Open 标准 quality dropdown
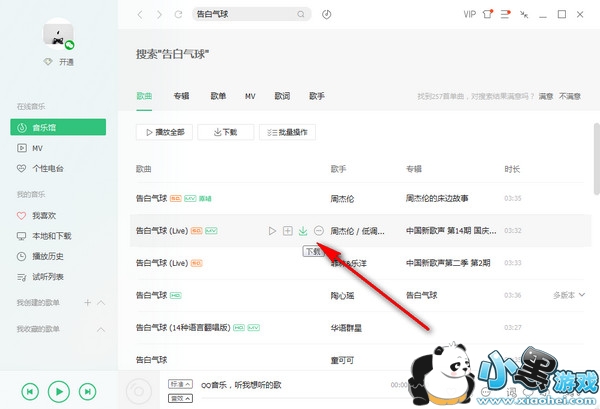The width and height of the screenshot is (600, 409). pos(180,384)
